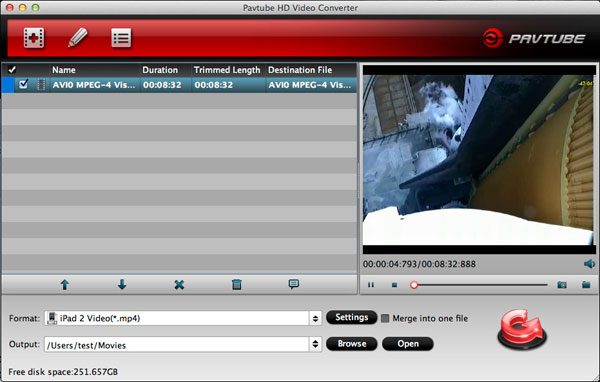Stop the preview playback
600x382 pixels.
click(x=395, y=285)
